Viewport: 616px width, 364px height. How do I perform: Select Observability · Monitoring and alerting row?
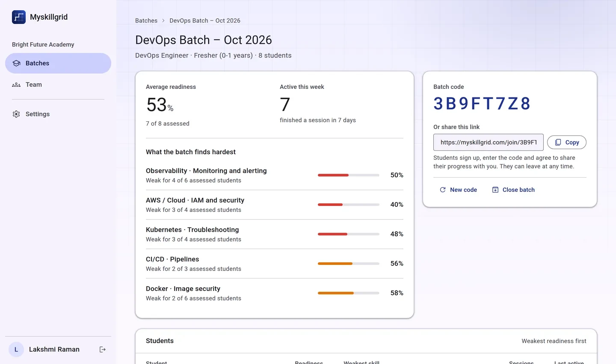275,175
